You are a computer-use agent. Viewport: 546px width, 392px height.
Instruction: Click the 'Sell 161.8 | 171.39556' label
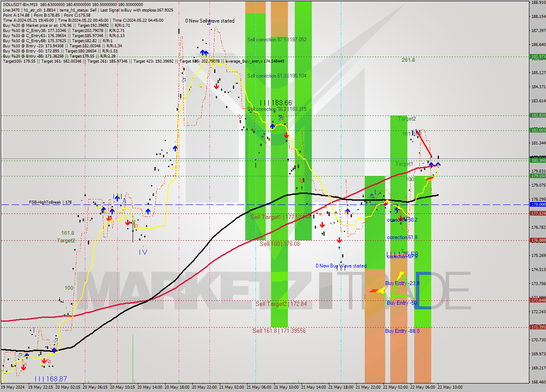pyautogui.click(x=279, y=331)
